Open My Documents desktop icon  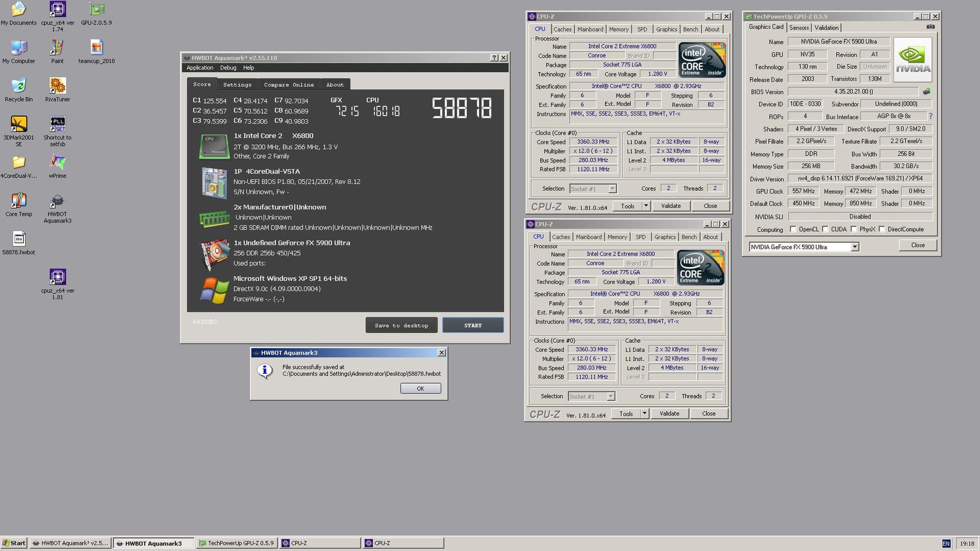pyautogui.click(x=19, y=13)
